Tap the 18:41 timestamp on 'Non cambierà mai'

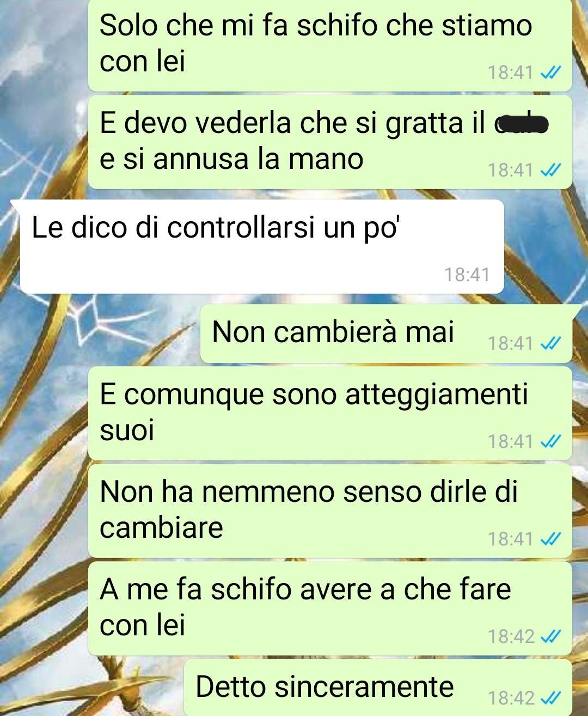(x=511, y=343)
